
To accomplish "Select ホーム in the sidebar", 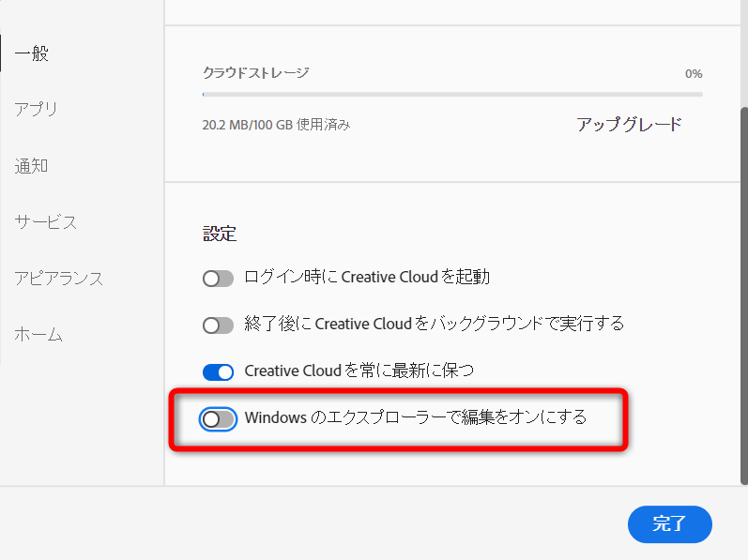I will pos(38,335).
